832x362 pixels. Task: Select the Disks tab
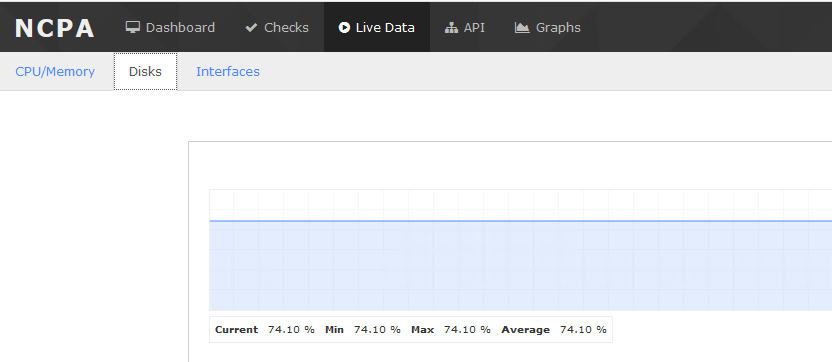[x=145, y=72]
